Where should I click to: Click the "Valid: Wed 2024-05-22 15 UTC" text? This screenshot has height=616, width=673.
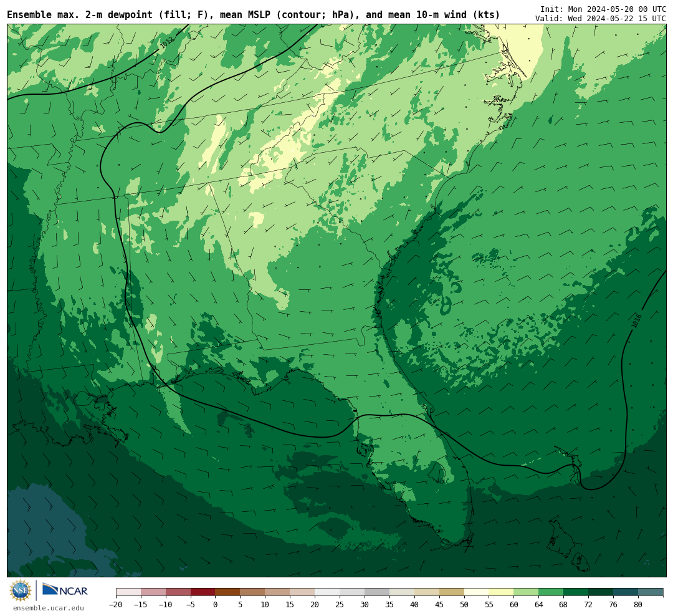[x=601, y=19]
